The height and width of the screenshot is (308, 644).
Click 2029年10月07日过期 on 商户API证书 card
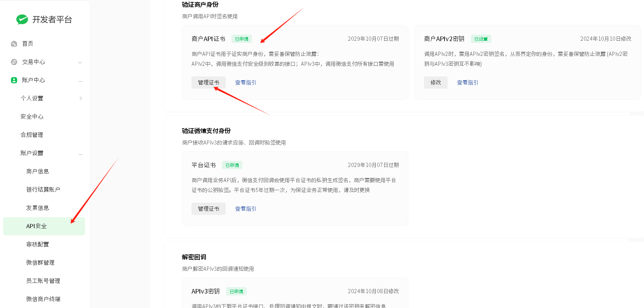click(373, 39)
